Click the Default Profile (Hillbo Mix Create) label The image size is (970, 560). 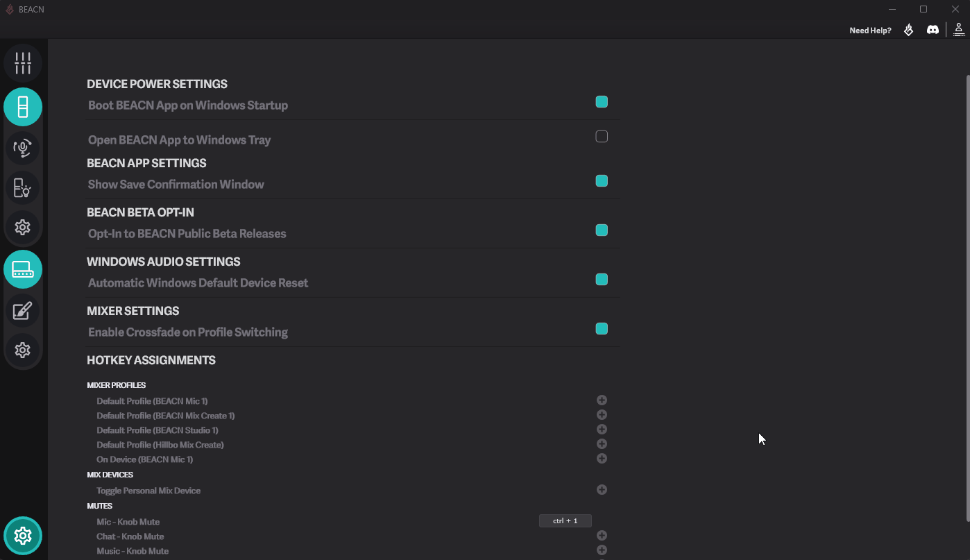(x=160, y=445)
